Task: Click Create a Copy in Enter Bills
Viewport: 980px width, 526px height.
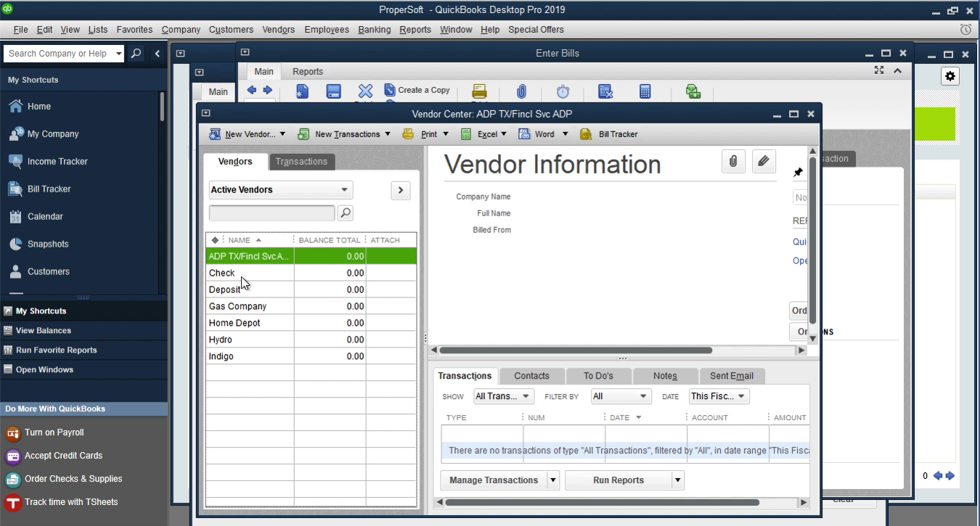Action: (417, 90)
